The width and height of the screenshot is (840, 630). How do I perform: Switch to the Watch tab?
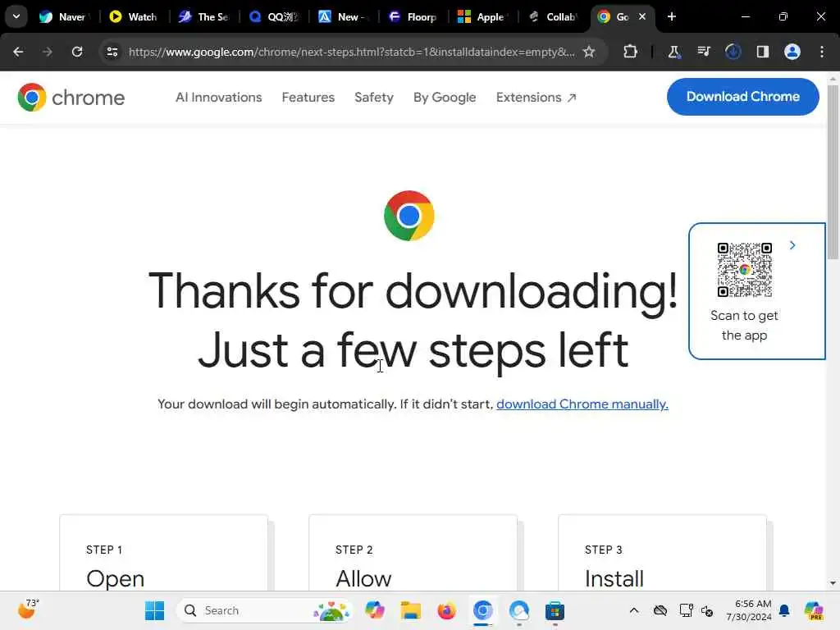133,16
